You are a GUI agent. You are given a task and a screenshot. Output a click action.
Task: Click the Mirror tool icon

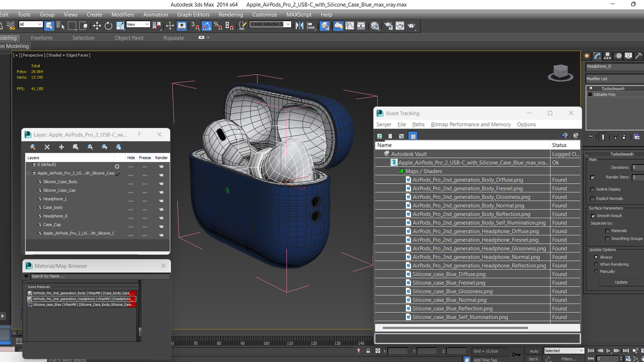(x=300, y=26)
